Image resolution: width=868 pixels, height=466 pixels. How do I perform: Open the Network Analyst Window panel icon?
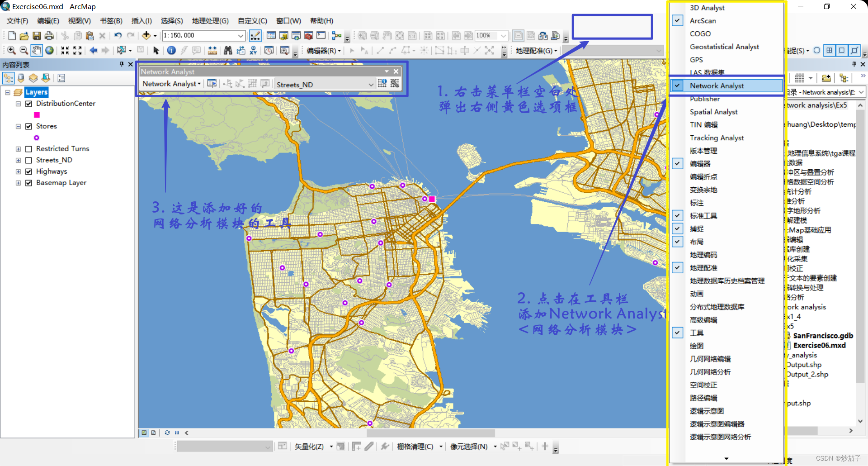(212, 84)
